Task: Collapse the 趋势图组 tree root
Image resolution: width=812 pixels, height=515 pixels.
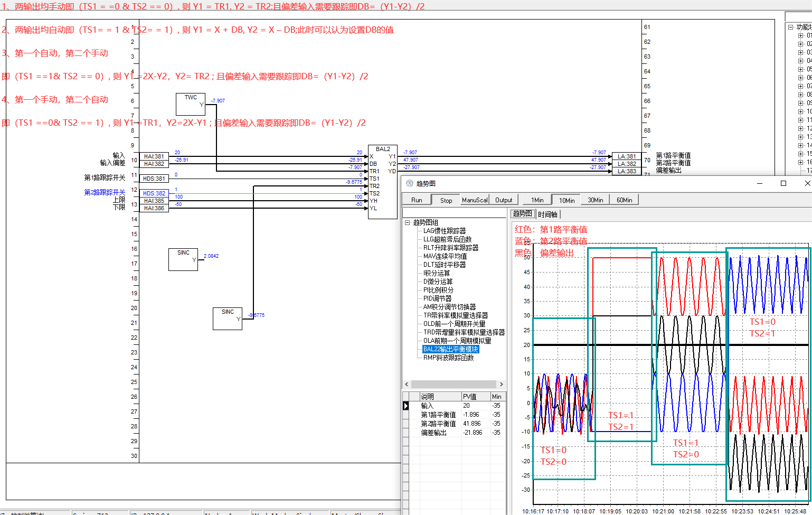Action: click(408, 222)
